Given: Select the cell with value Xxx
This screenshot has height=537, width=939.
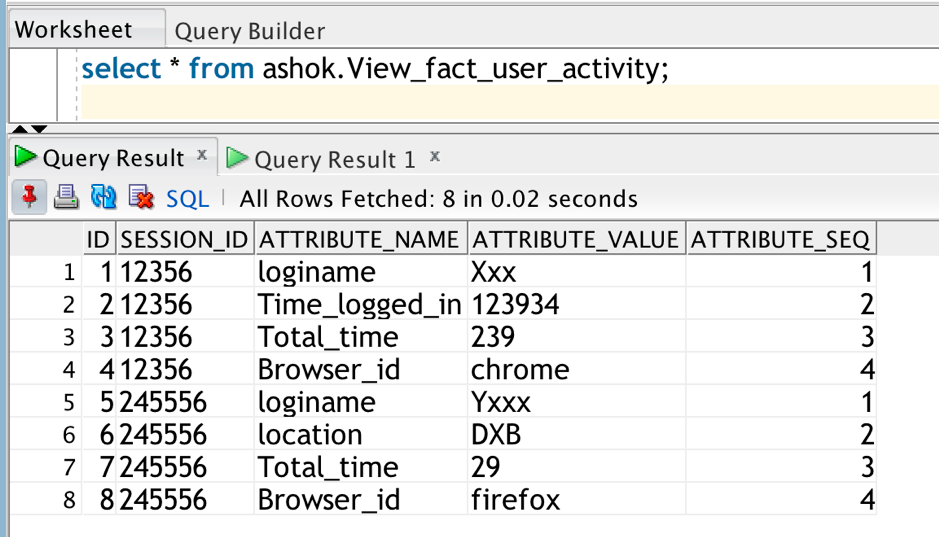Looking at the screenshot, I should [576, 272].
